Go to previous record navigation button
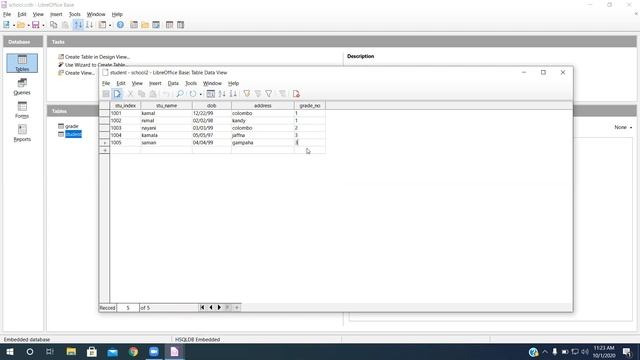Viewport: 640px width, 360px height. tap(211, 307)
